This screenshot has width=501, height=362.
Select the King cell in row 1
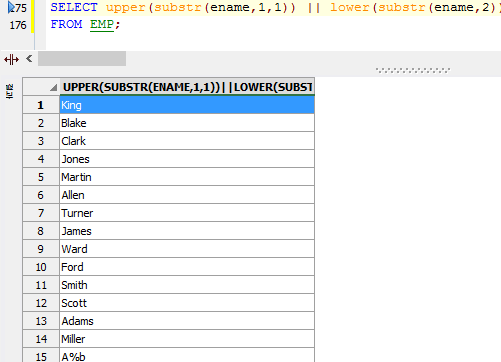coord(187,105)
